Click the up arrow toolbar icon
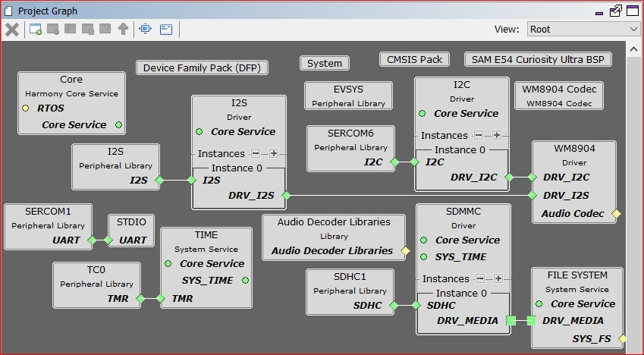 pyautogui.click(x=123, y=29)
